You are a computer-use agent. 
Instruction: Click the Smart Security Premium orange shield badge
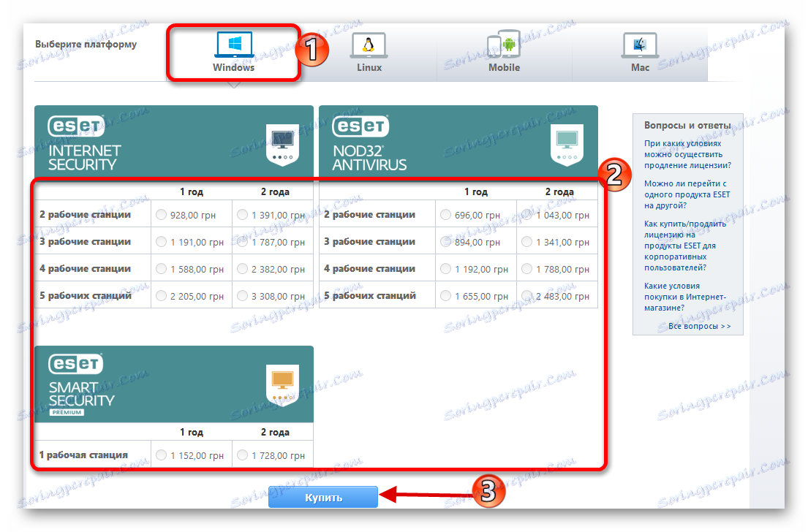click(282, 385)
